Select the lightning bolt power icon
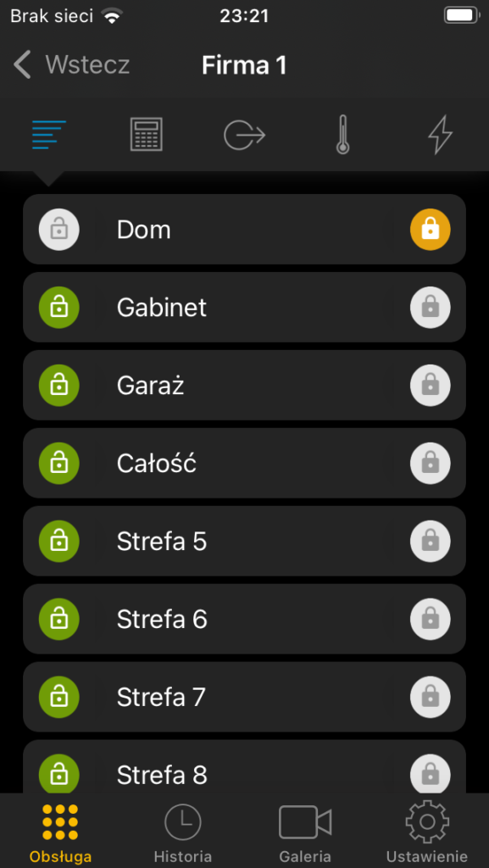The width and height of the screenshot is (489, 868). click(x=441, y=135)
